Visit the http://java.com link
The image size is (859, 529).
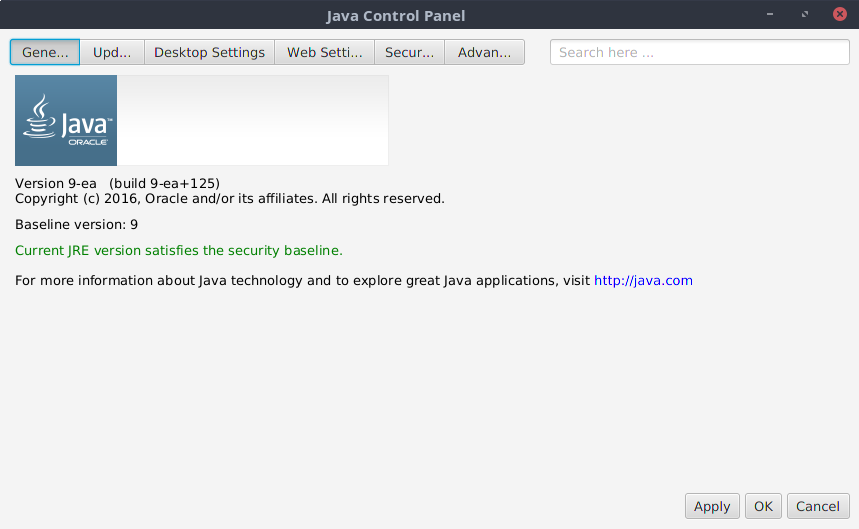point(643,281)
